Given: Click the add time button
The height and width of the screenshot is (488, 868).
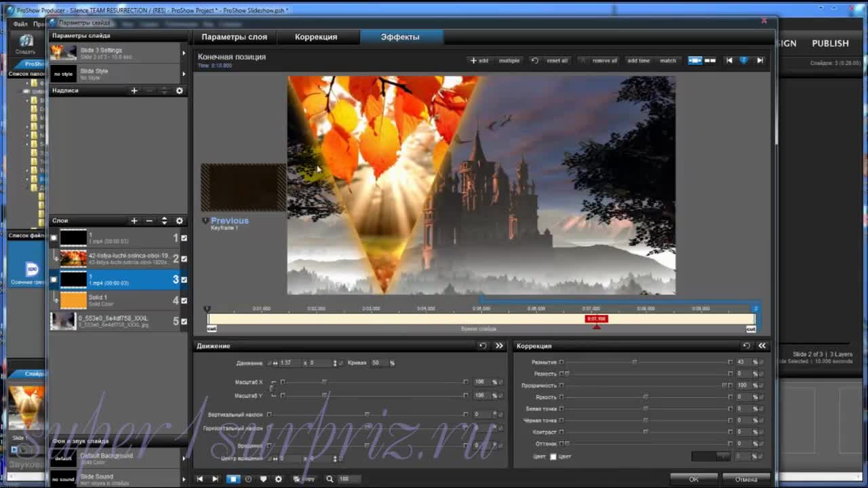Looking at the screenshot, I should click(639, 60).
